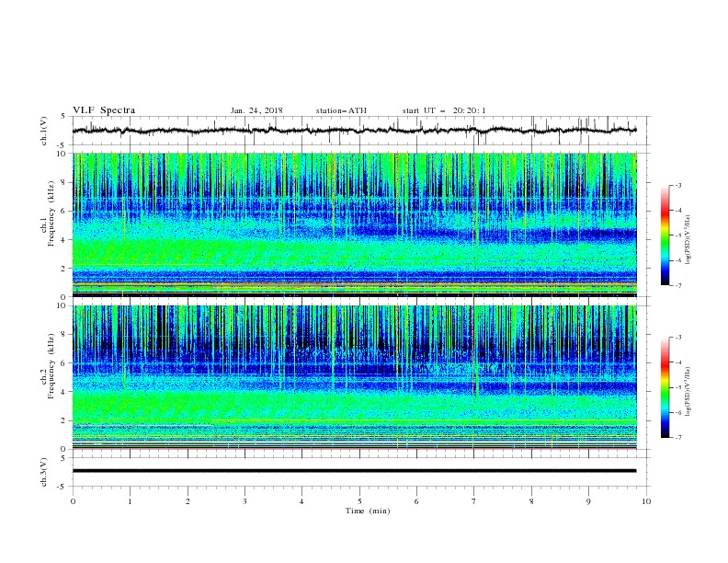Click the "7" tick on the Time axis
The image size is (728, 563).
tap(474, 501)
